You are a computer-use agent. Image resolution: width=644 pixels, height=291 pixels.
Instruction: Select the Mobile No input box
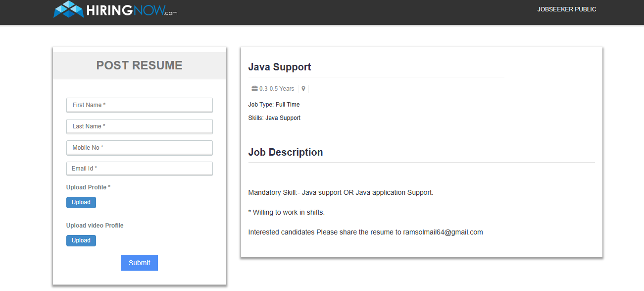point(140,148)
